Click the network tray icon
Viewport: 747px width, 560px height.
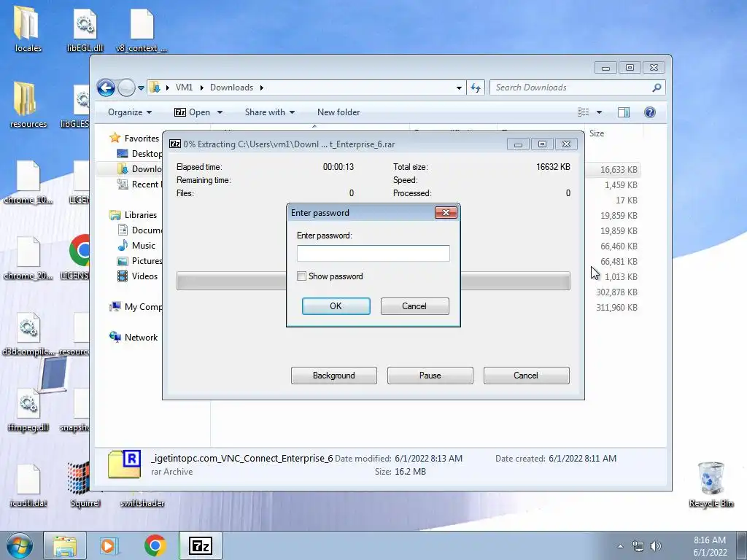tap(638, 546)
